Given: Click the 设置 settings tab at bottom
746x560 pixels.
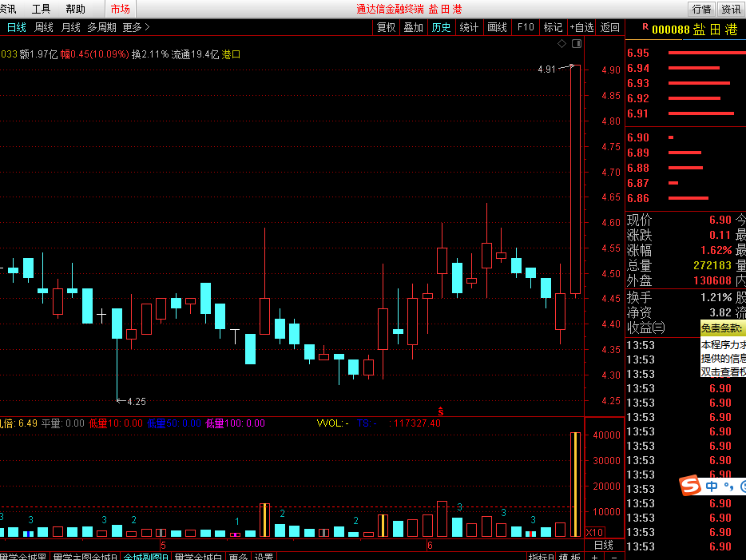Looking at the screenshot, I should point(264,556).
